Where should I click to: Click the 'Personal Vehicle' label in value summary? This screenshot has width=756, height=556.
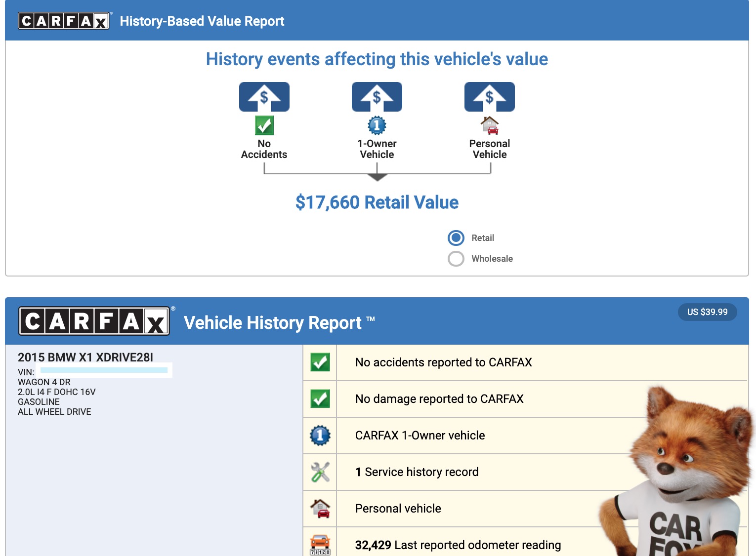tap(490, 149)
